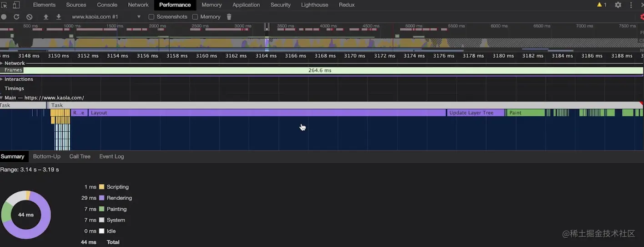Switch to the Redux tab
Image resolution: width=644 pixels, height=247 pixels.
coord(347,5)
